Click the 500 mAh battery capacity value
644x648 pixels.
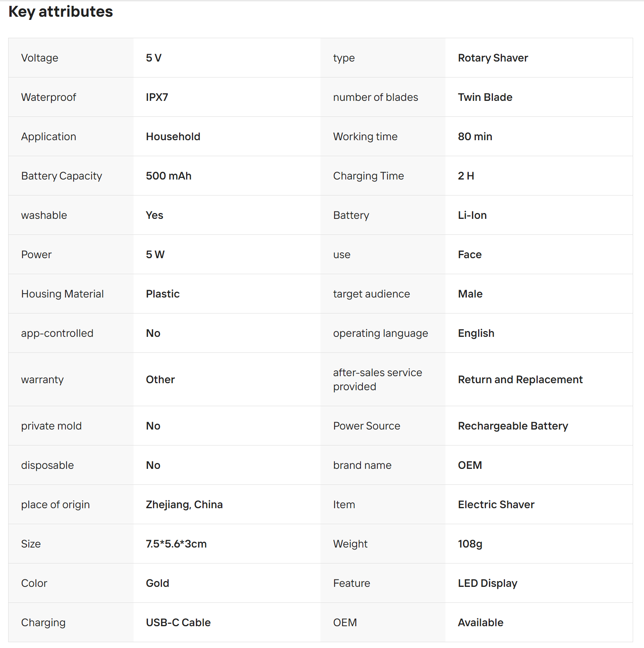point(169,176)
